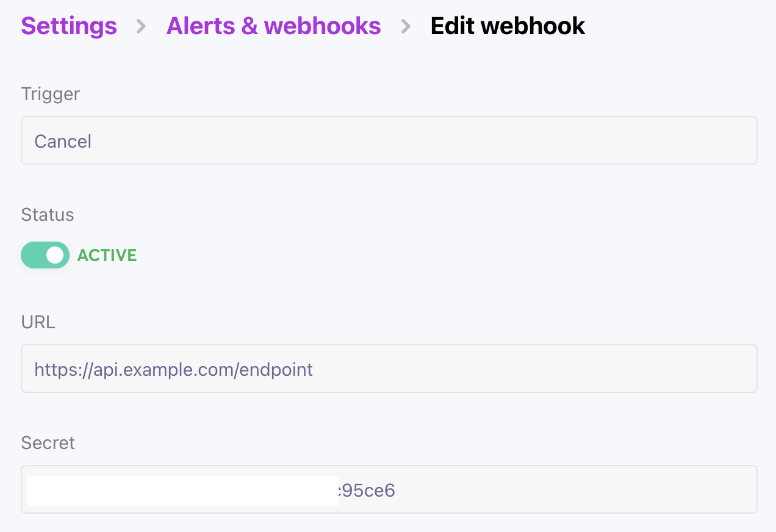This screenshot has height=532, width=776.
Task: Click the Secret field label
Action: pyautogui.click(x=48, y=443)
